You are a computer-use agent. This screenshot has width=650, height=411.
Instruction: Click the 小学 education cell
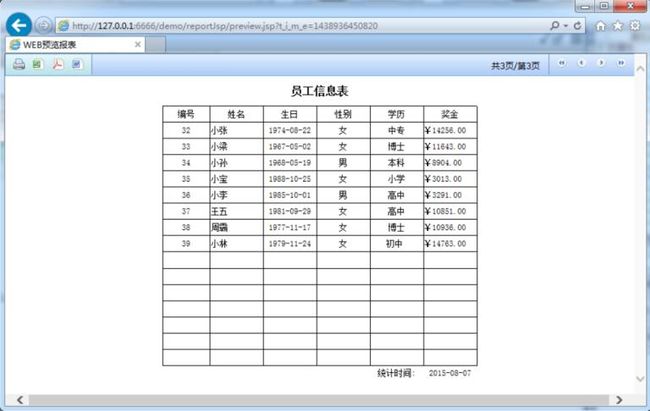[397, 179]
